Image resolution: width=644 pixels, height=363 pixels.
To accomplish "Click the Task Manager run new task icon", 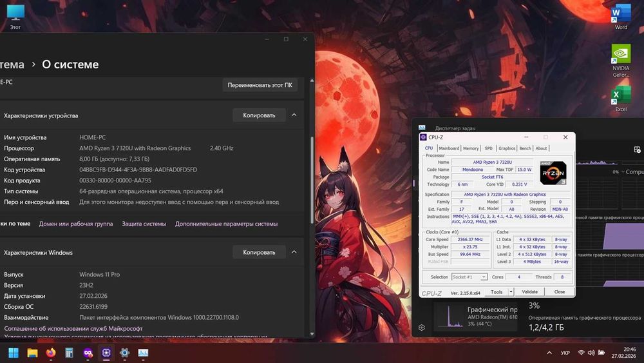I will click(637, 150).
